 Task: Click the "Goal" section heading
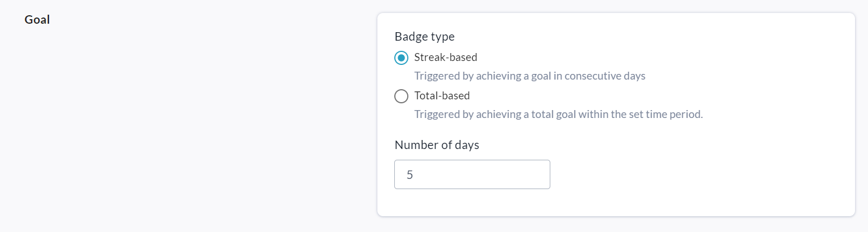[37, 20]
